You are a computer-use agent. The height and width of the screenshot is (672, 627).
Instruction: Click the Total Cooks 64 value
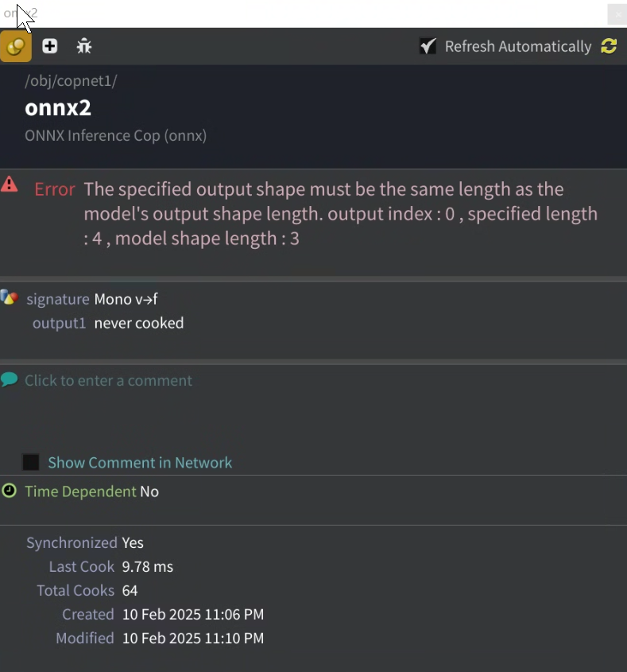[130, 591]
